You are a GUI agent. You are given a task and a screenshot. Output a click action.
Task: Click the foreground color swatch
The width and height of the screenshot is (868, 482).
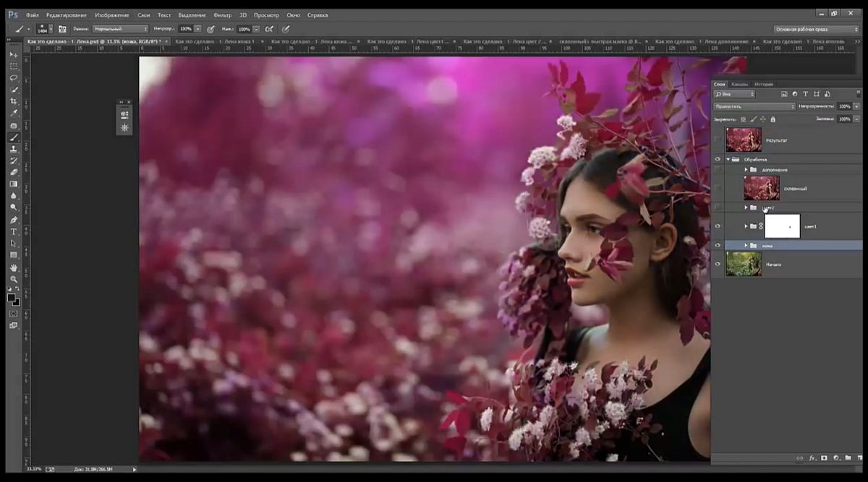[12, 298]
